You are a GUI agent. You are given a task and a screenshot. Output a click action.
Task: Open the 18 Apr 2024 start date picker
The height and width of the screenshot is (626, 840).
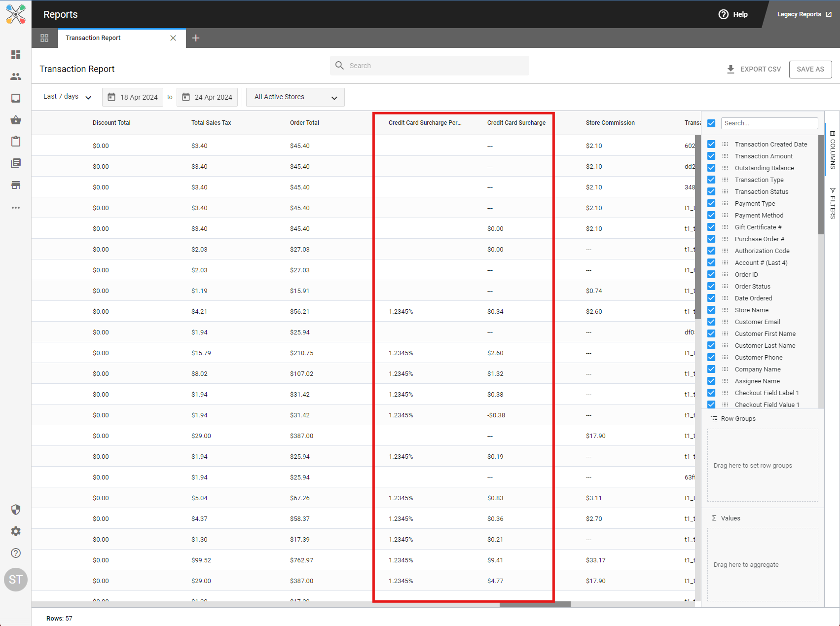coord(133,97)
